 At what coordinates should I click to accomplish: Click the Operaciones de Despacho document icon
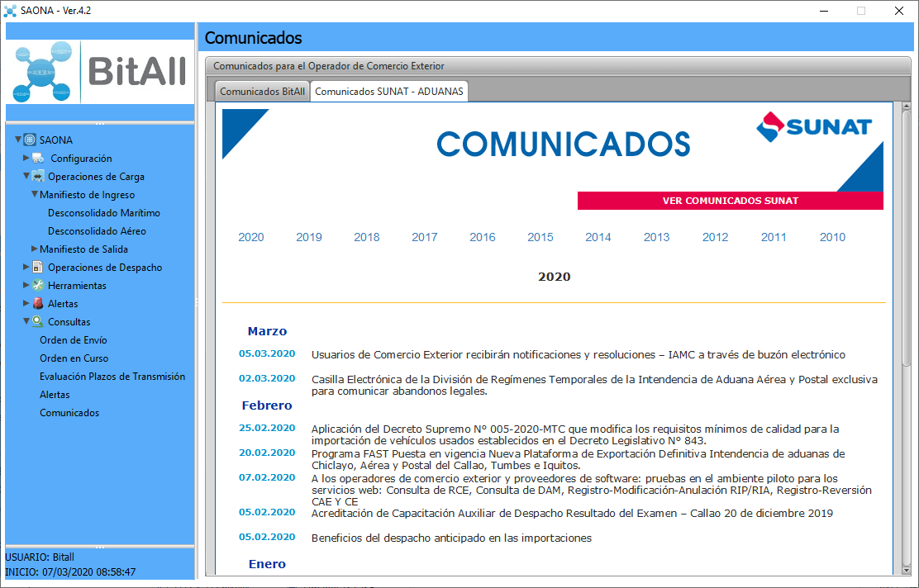click(x=38, y=268)
